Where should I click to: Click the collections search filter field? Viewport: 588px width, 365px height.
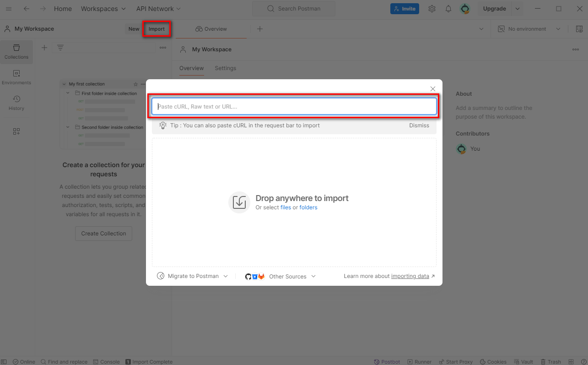tap(103, 48)
